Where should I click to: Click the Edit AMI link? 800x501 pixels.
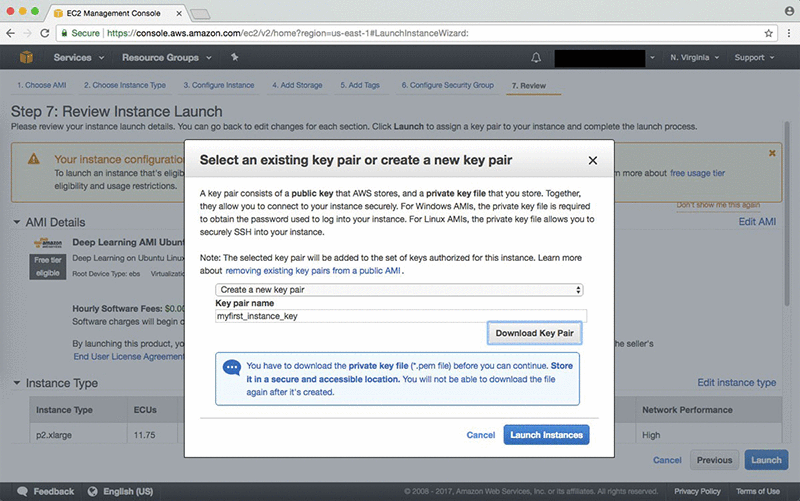coord(757,221)
